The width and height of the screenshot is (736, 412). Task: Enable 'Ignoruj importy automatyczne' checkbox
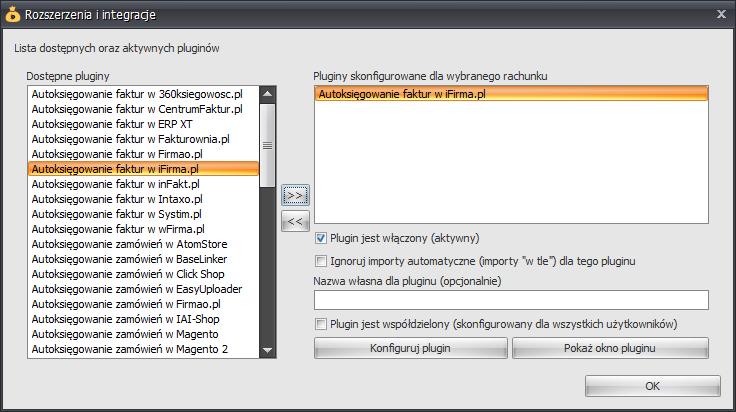[321, 261]
